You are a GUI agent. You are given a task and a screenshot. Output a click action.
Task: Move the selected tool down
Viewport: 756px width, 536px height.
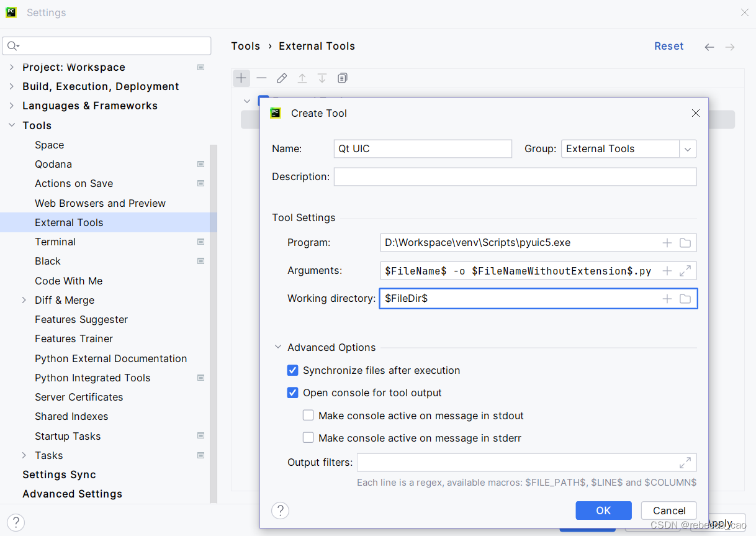click(x=322, y=78)
